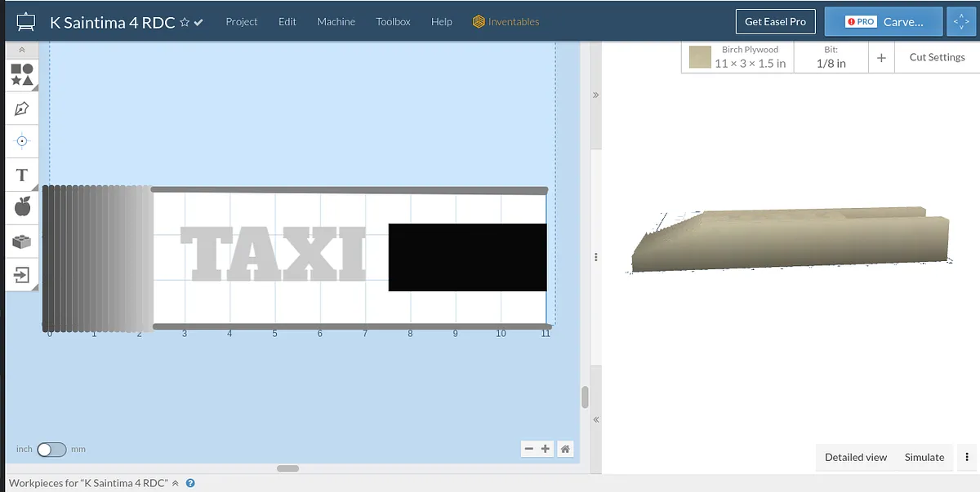
Task: Select the Pen drawing tool
Action: pos(22,108)
